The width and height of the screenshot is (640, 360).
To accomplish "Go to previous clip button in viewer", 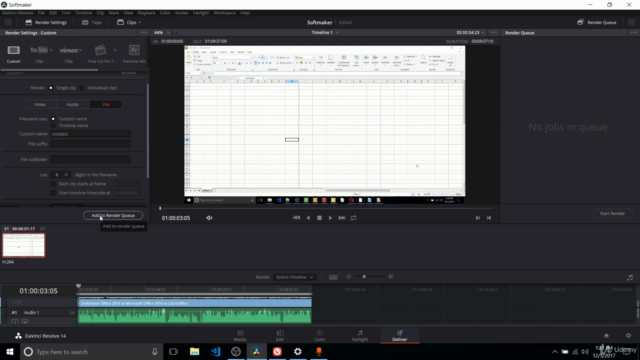I will coord(489,218).
